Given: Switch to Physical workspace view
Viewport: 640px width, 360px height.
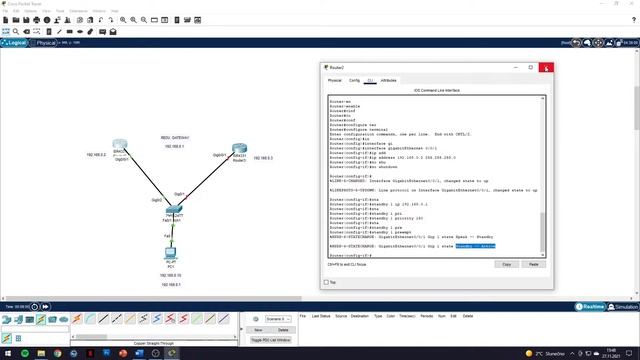Looking at the screenshot, I should (x=43, y=43).
